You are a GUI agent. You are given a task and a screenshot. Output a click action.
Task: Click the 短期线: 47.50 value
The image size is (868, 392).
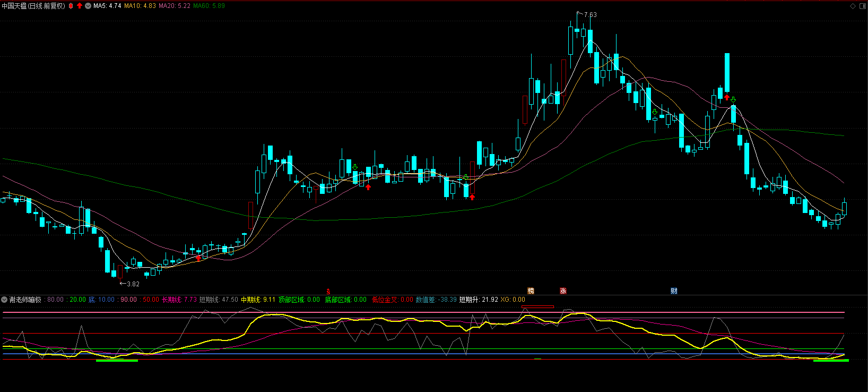pos(219,300)
